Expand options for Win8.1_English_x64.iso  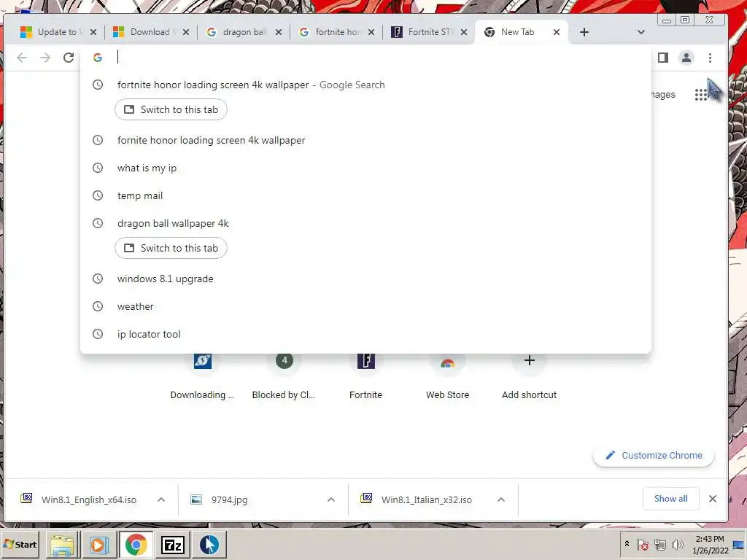click(161, 499)
